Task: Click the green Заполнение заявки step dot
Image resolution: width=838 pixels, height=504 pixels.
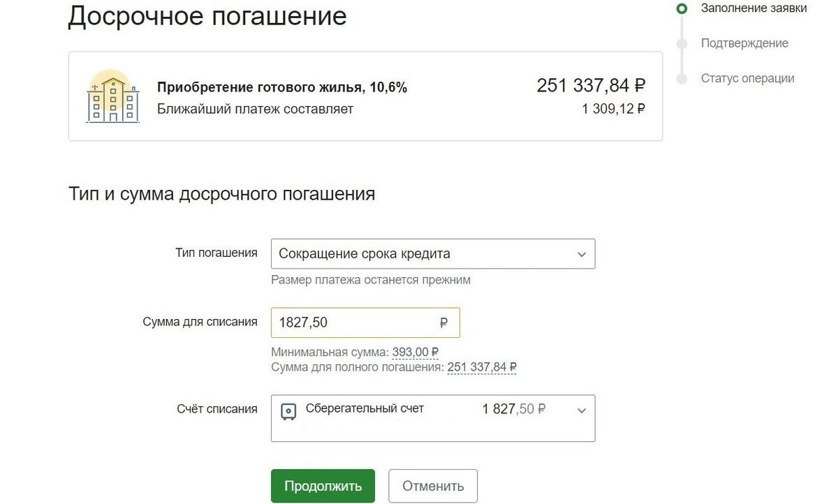Action: coord(682,8)
